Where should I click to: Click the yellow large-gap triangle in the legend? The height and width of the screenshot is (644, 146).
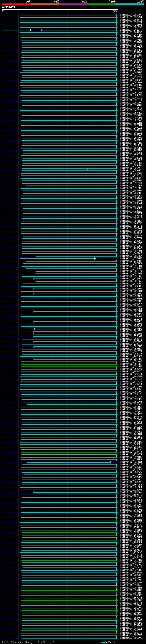pos(19,642)
